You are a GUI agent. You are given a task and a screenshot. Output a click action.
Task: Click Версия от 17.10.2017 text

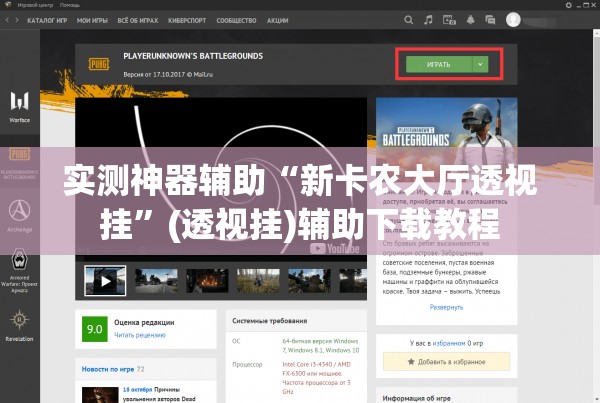coord(168,75)
